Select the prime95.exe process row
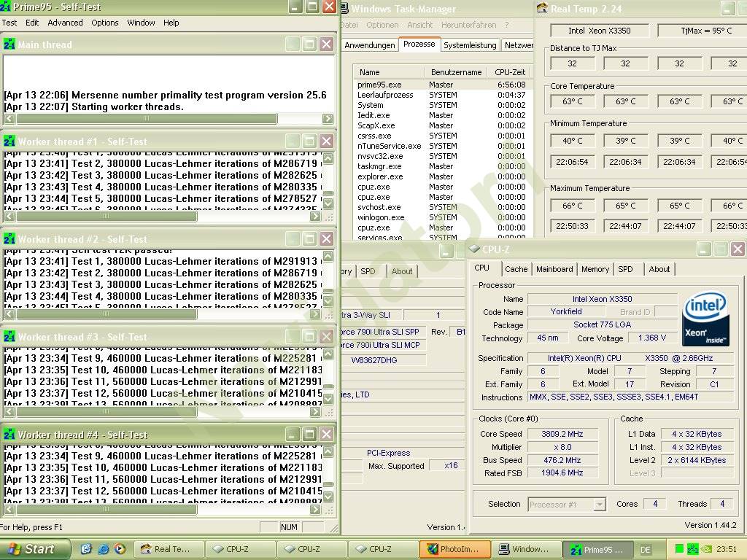747x560 pixels. point(441,85)
